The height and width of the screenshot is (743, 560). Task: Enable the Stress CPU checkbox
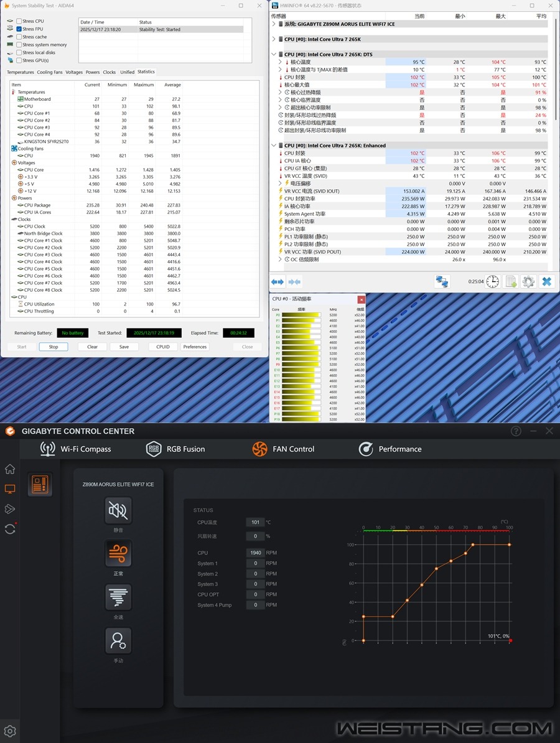pyautogui.click(x=19, y=21)
